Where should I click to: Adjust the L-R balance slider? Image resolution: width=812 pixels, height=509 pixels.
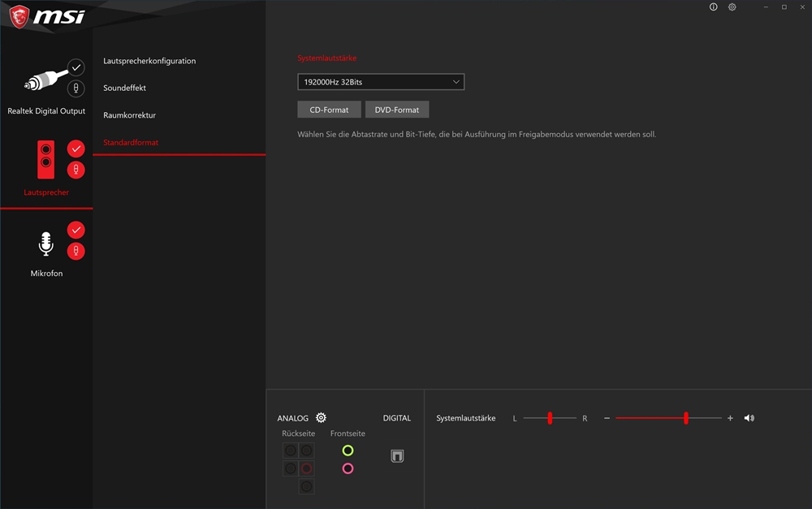coord(550,418)
